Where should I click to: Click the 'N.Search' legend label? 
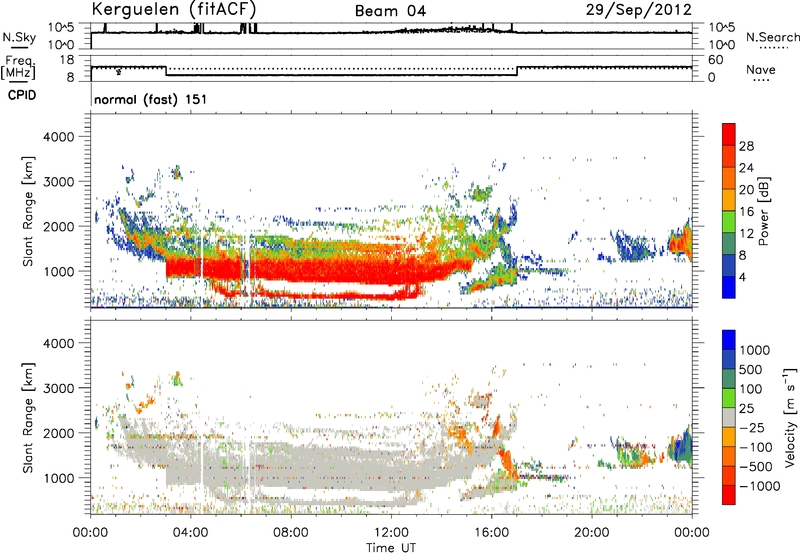[772, 37]
